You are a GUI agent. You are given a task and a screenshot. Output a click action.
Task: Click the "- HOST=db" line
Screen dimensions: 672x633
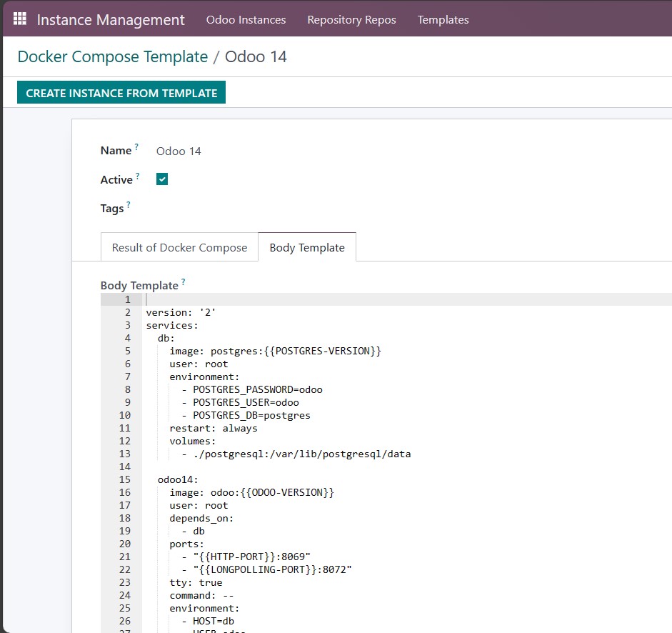[x=208, y=621]
